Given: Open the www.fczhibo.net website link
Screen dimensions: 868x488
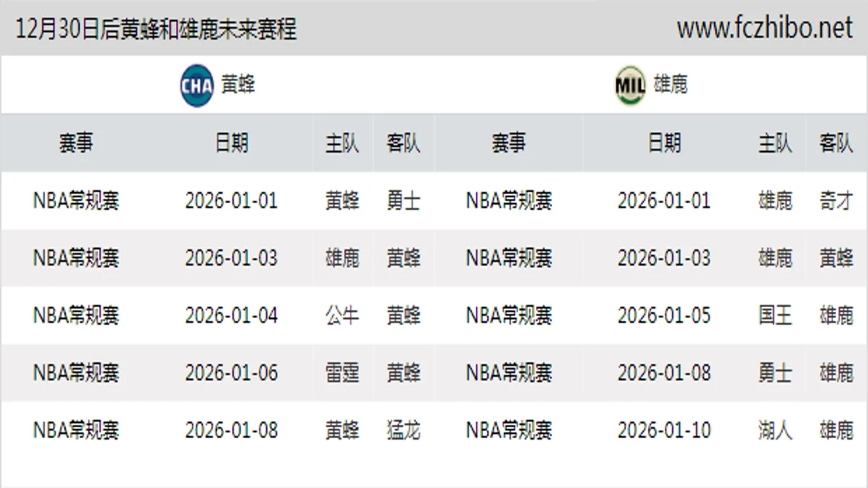Looking at the screenshot, I should tap(764, 30).
